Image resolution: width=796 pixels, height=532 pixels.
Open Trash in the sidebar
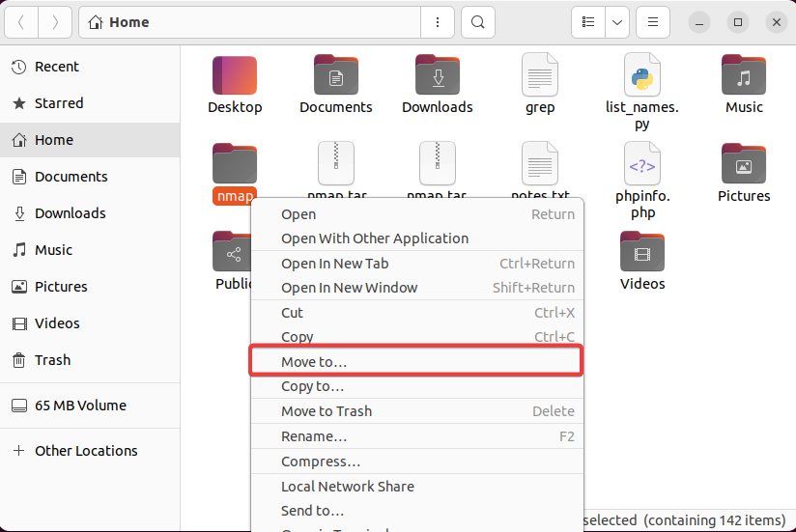90,360
